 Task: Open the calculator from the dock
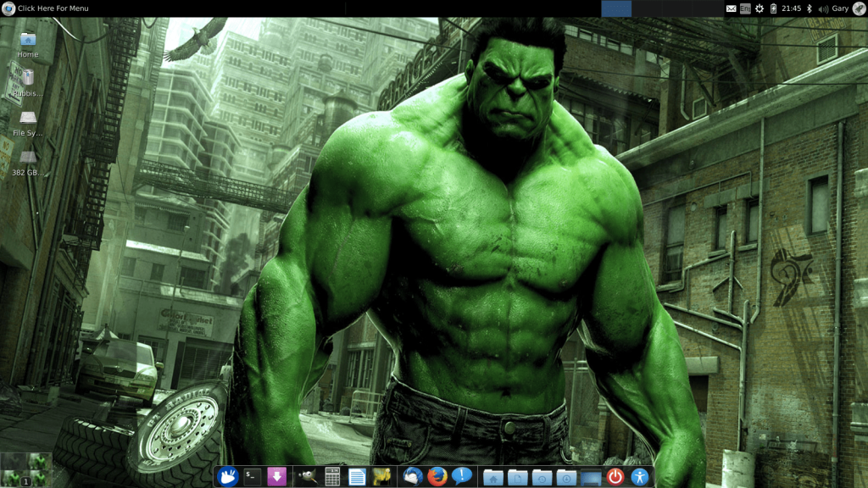pos(332,476)
